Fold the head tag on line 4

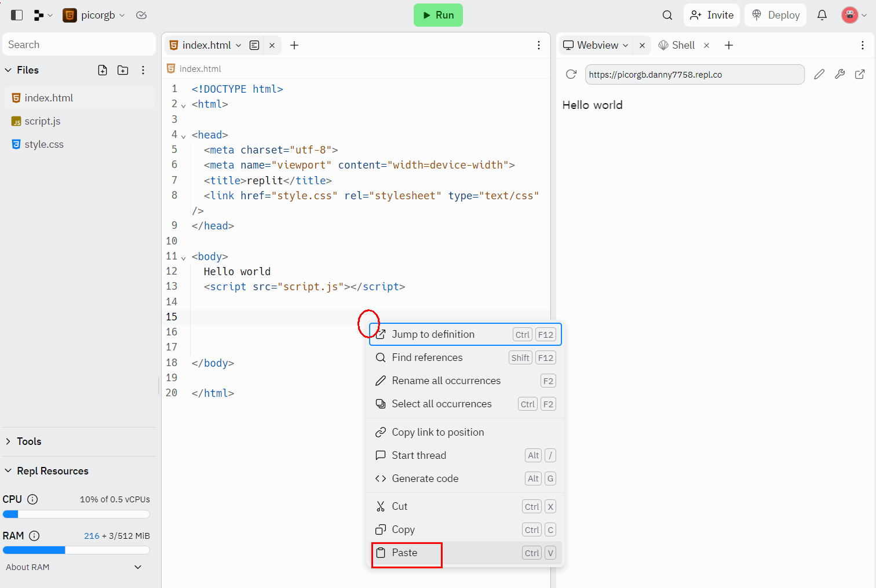click(184, 136)
